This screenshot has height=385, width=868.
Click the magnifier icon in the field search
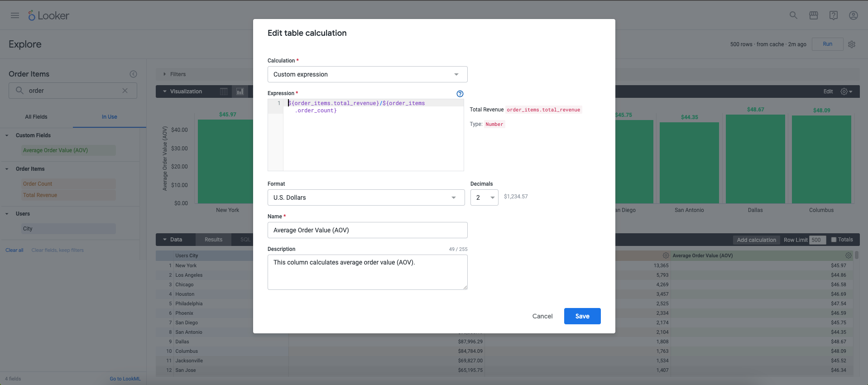pos(19,91)
